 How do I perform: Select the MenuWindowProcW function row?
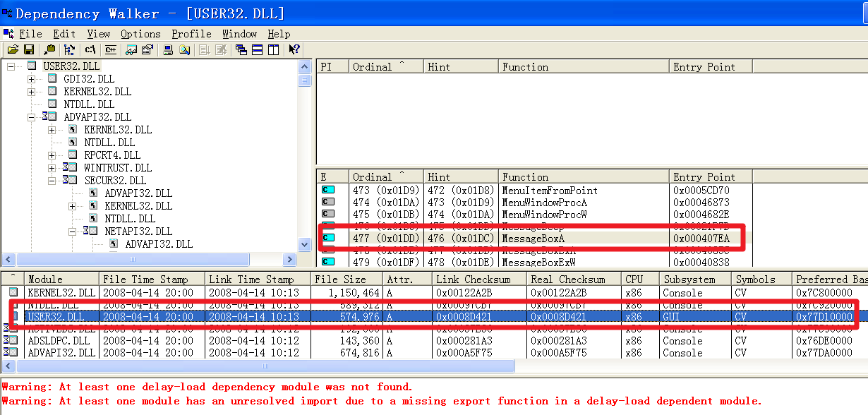pos(534,214)
